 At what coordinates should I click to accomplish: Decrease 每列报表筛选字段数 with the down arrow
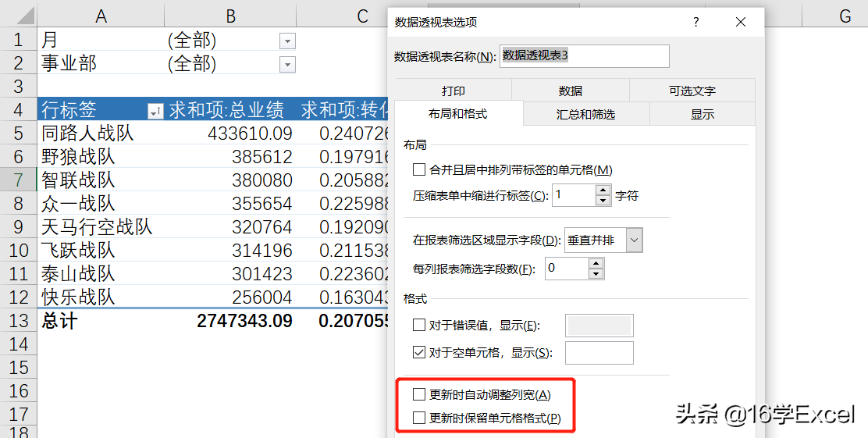(x=596, y=273)
